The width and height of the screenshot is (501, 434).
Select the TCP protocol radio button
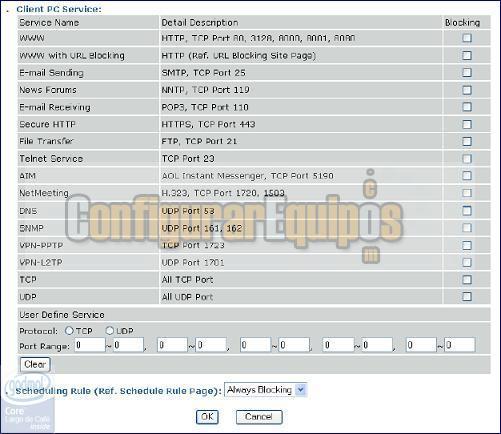tap(69, 331)
